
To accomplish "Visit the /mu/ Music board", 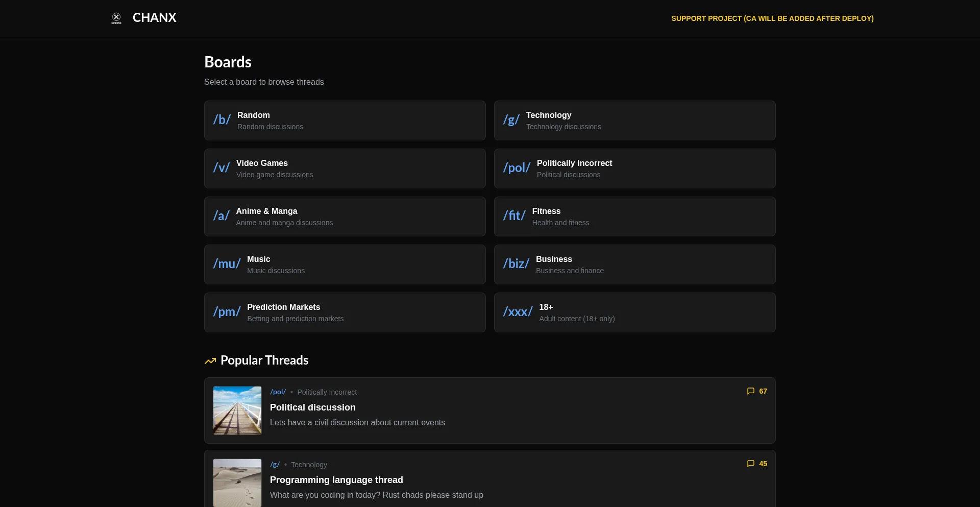I will [345, 264].
